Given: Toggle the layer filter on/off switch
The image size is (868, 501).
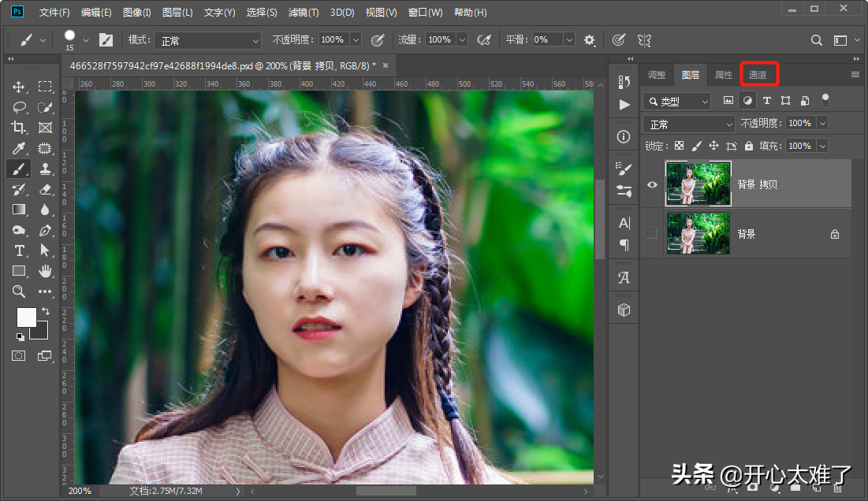Looking at the screenshot, I should (825, 100).
